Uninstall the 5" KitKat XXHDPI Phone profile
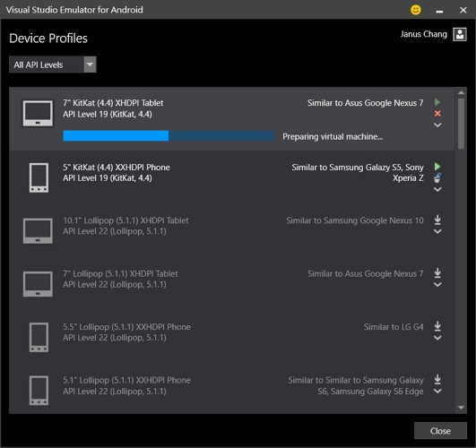 pyautogui.click(x=437, y=178)
